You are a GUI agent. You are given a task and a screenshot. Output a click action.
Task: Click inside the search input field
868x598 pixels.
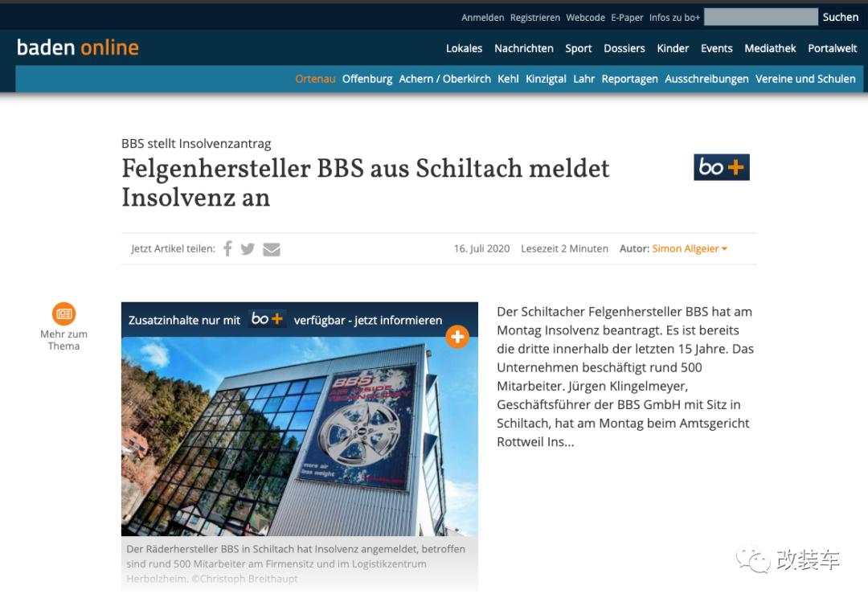(761, 16)
